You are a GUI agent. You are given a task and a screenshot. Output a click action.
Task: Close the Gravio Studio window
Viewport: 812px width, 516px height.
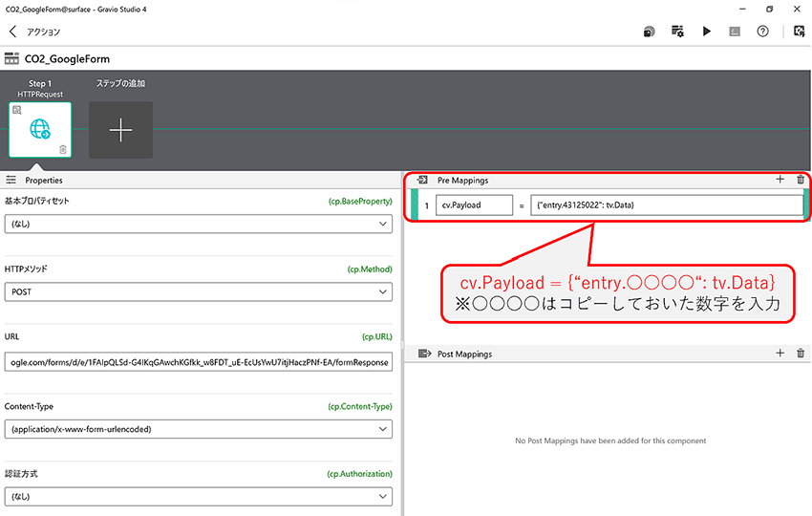pyautogui.click(x=797, y=9)
